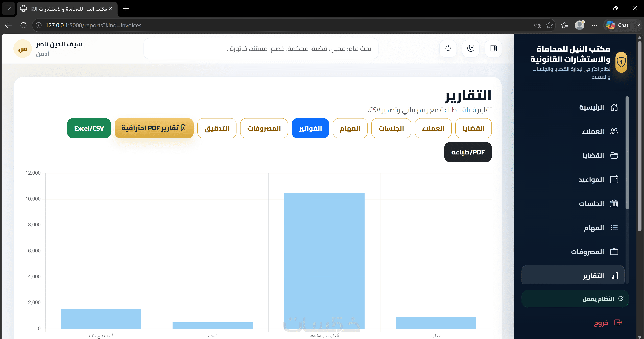
Task: Click the shield logo of مكتب النيل
Action: pos(621,62)
